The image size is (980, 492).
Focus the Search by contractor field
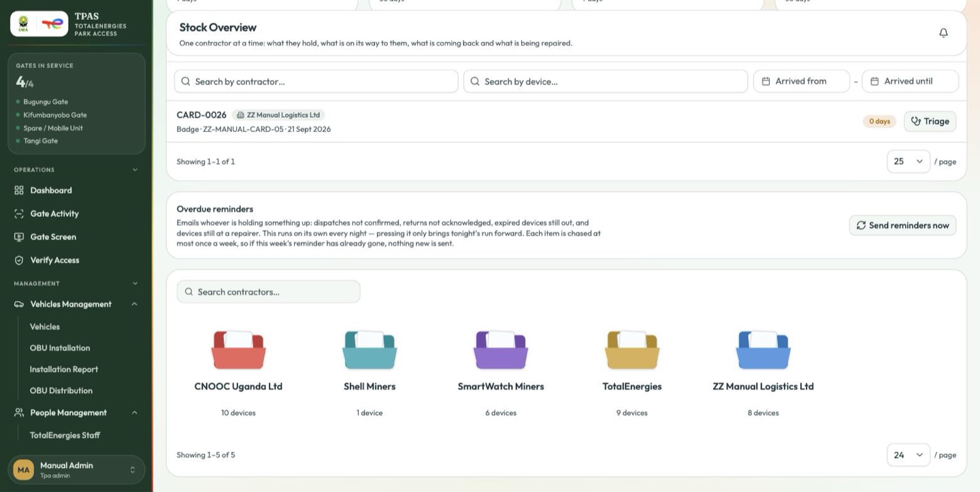[x=316, y=81]
